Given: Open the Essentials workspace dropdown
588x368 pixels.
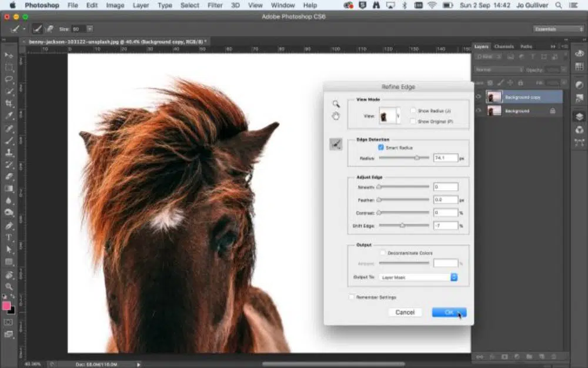Looking at the screenshot, I should 558,29.
